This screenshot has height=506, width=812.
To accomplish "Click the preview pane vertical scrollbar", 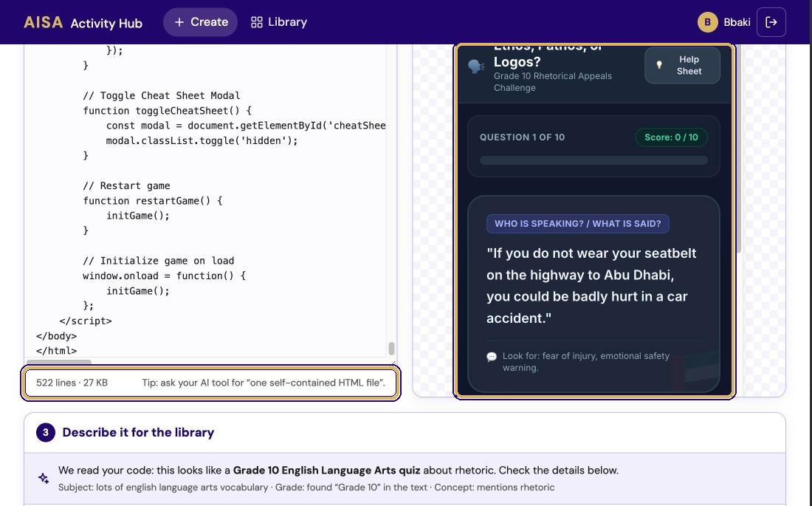I will point(739,150).
